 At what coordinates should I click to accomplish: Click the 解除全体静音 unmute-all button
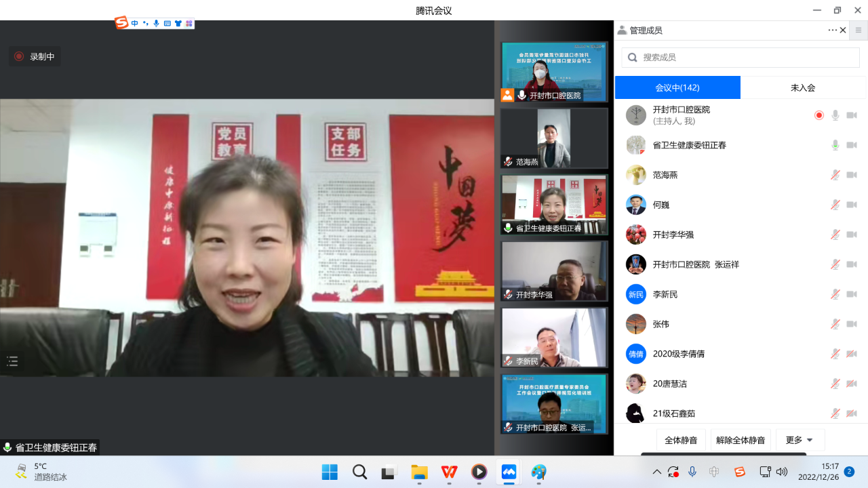741,439
